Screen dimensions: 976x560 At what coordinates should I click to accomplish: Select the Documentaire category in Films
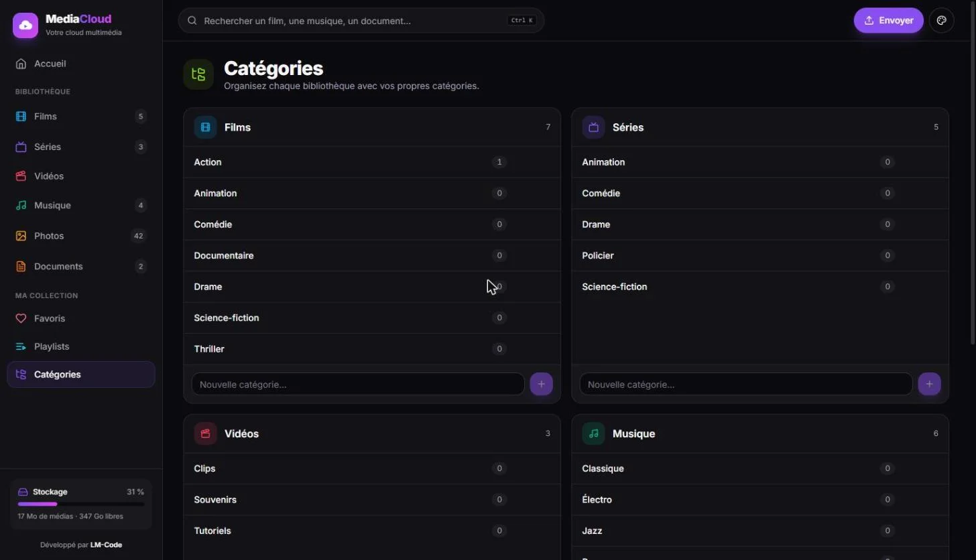[372, 255]
